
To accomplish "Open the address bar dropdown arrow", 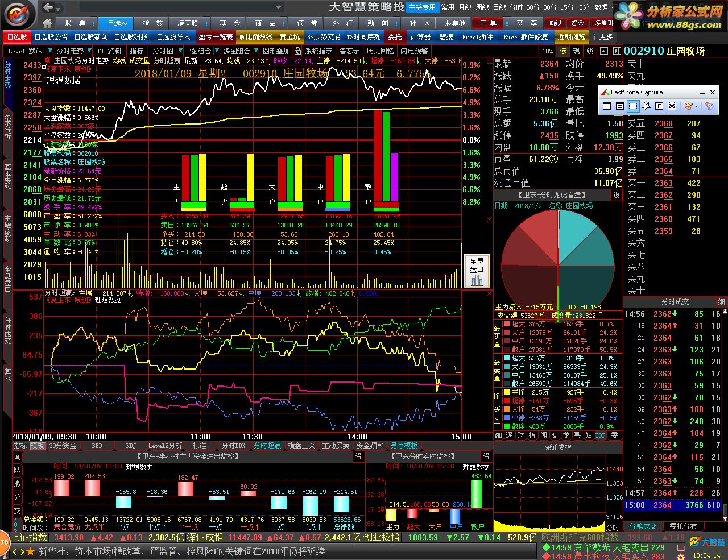I will pyautogui.click(x=279, y=8).
